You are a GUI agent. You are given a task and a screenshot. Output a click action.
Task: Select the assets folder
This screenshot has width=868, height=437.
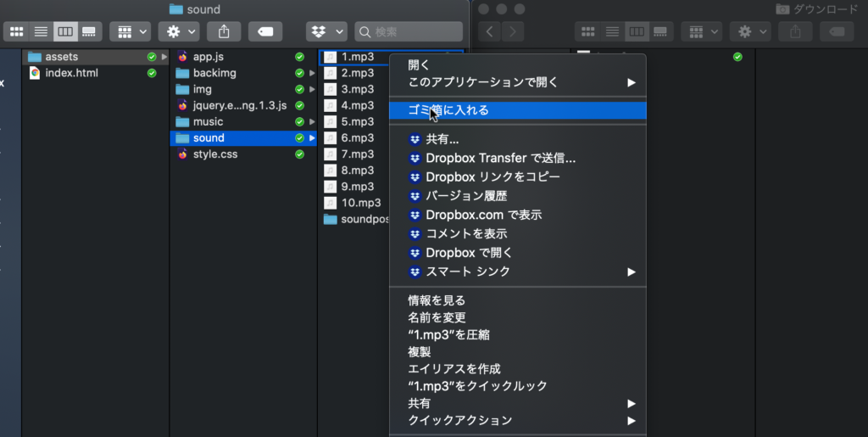(61, 57)
